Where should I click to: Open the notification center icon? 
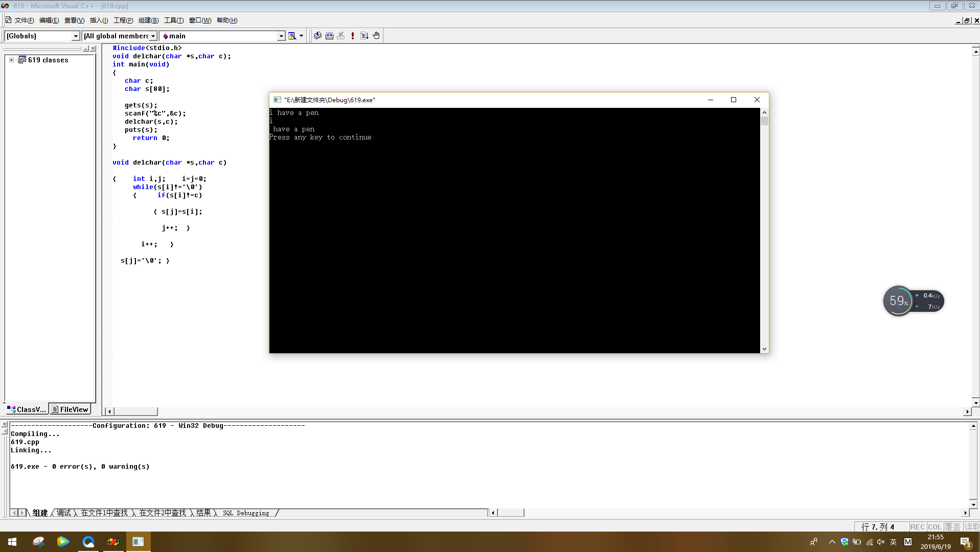point(966,542)
